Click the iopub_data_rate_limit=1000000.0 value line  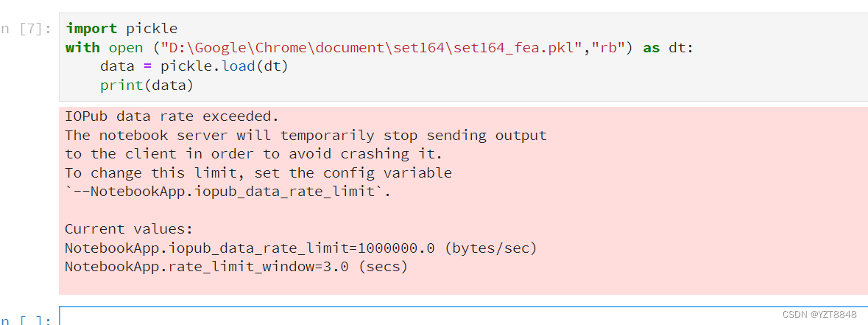[x=301, y=248]
